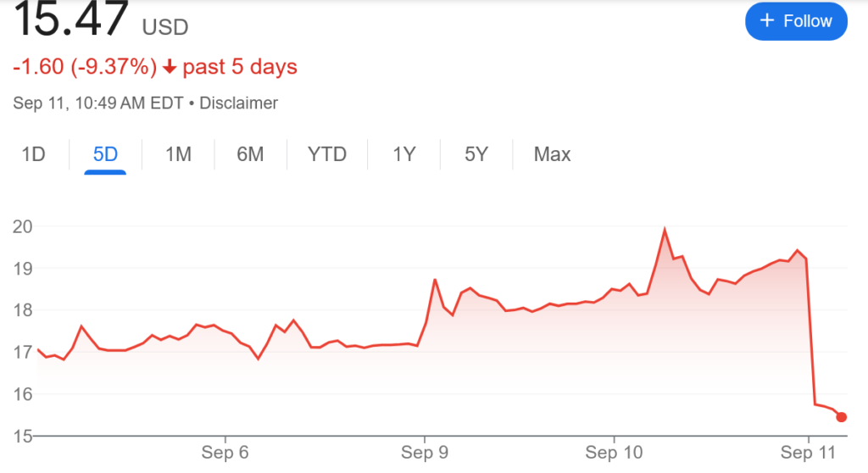Switch to the 1D time range tab
Image resolution: width=868 pixels, height=473 pixels.
click(x=33, y=154)
